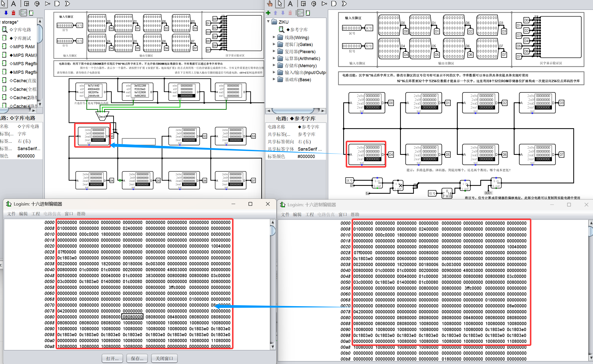Pick the NOT gate tool in storage window
Screen dimensions: 593x364
48,4
